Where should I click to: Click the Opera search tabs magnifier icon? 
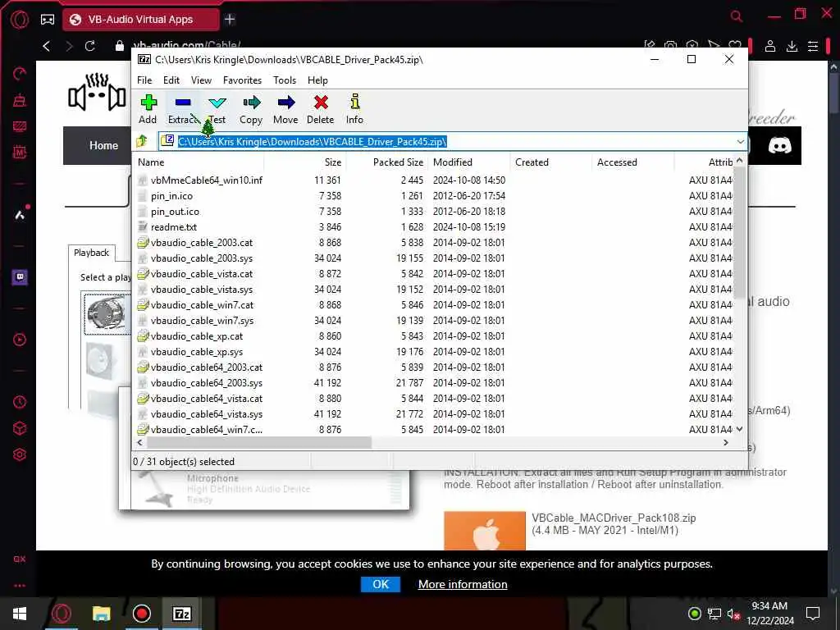[x=737, y=16]
